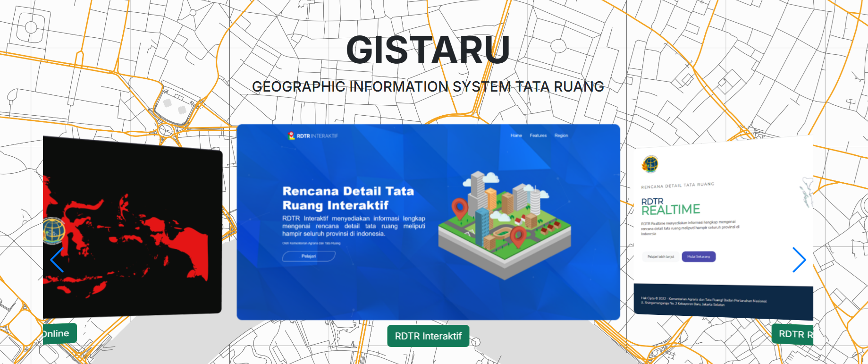
Task: Click the GISTARU heading
Action: point(428,50)
